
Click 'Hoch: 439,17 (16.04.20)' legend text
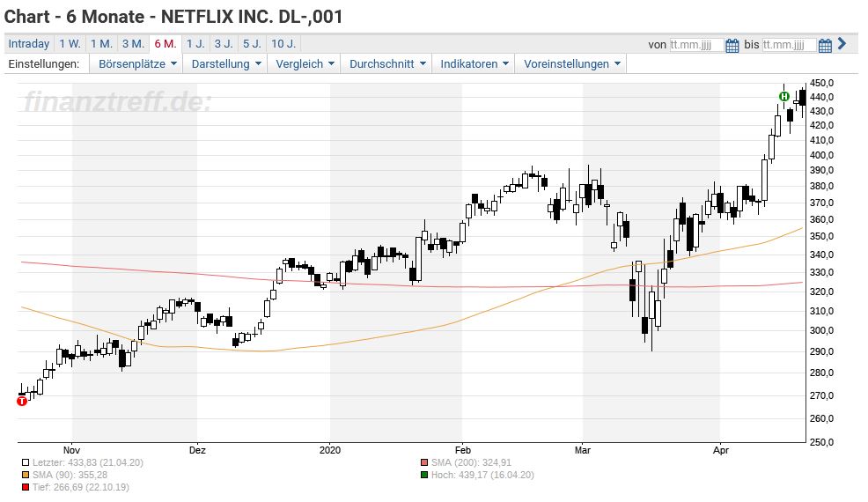point(482,475)
